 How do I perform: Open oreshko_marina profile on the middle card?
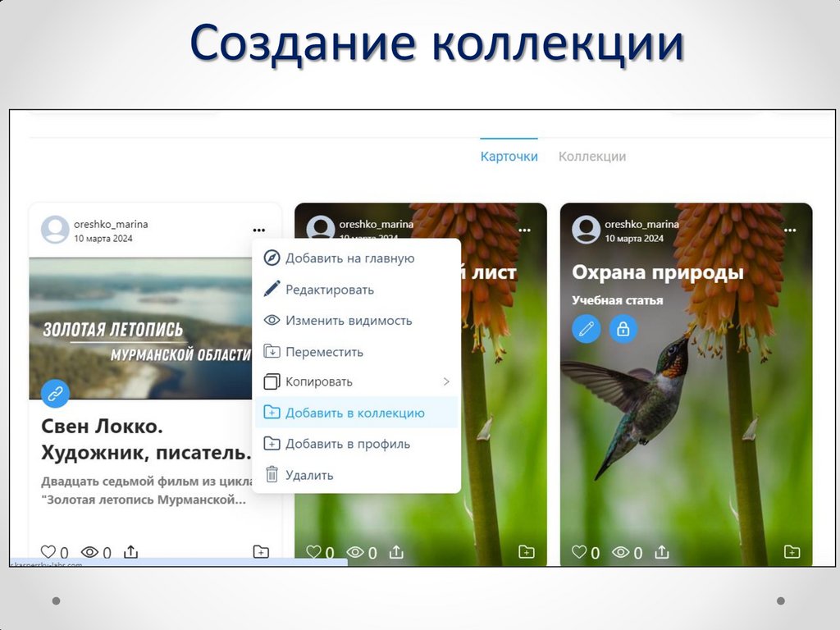(376, 225)
